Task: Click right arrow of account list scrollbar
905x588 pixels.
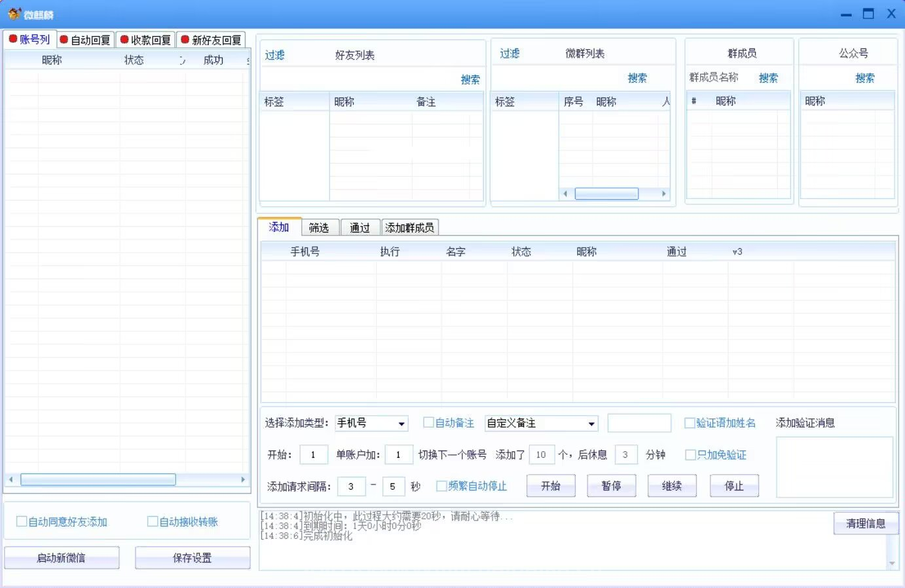Action: [x=243, y=480]
